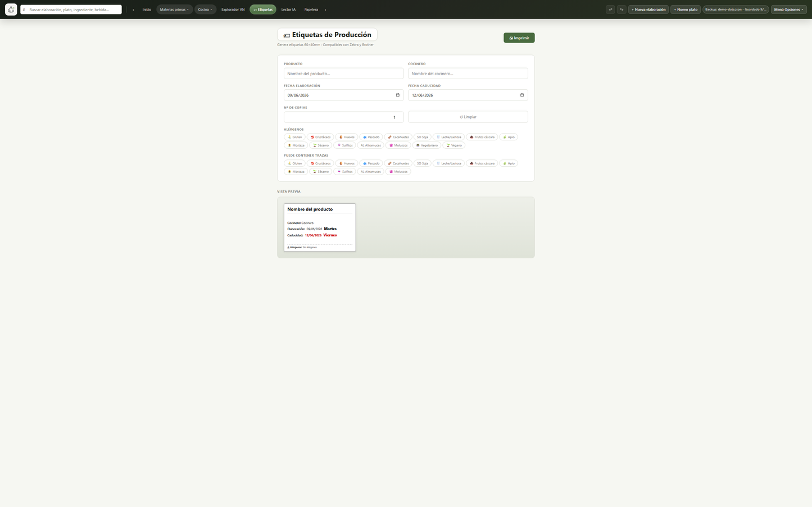Open calendar picker for Fecha Caducidad
This screenshot has height=507, width=812.
(x=521, y=95)
